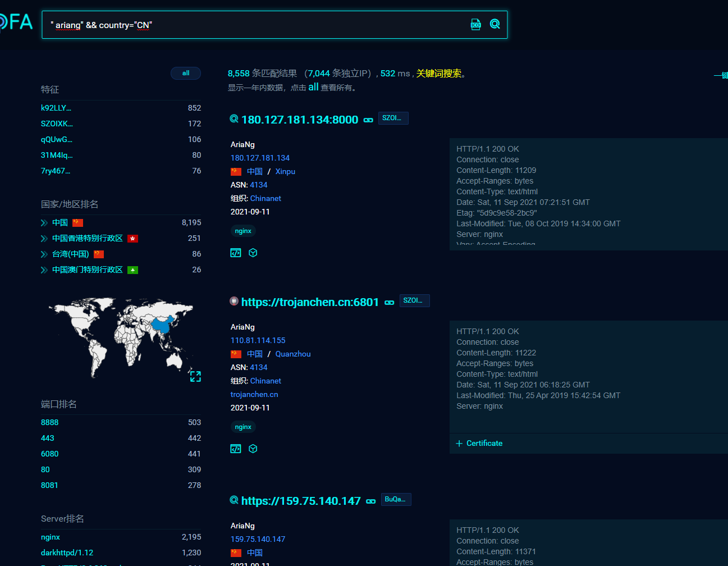728x566 pixels.
Task: Click city link Xinpu
Action: click(x=285, y=171)
